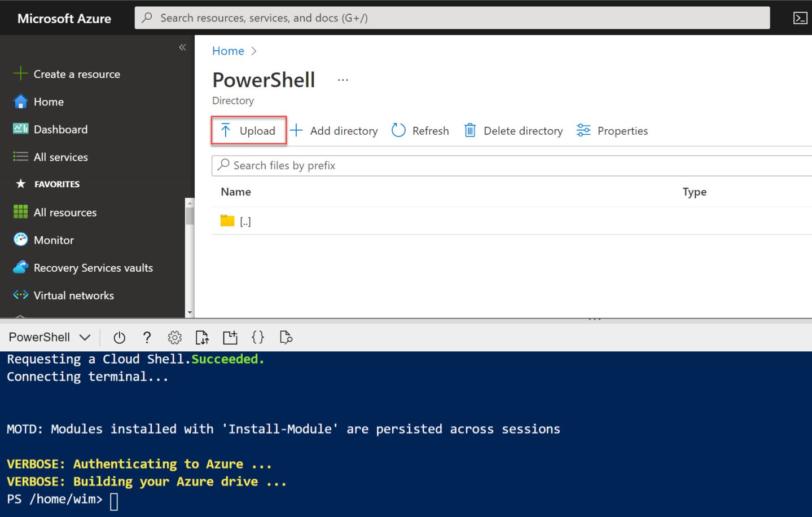Click the Home breadcrumb link
This screenshot has width=812, height=517.
228,51
